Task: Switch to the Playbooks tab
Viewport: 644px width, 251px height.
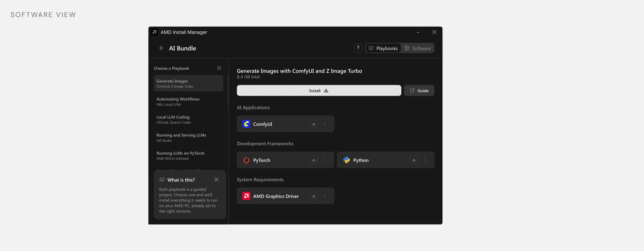Action: [383, 48]
